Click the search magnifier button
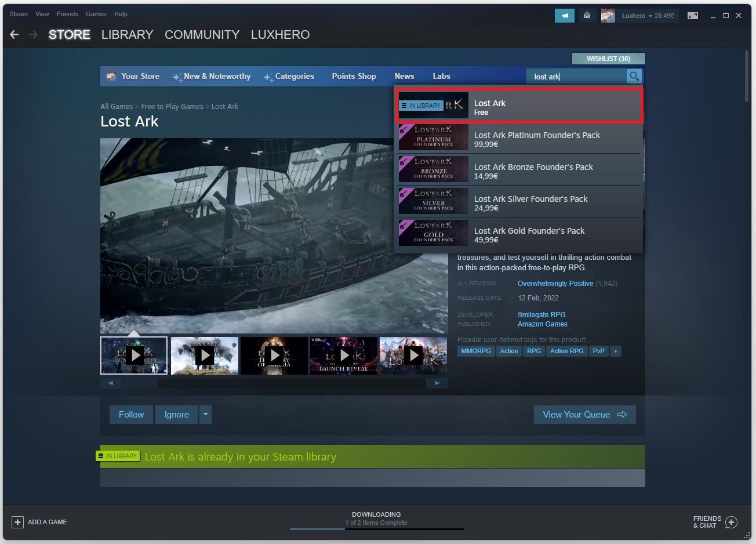The image size is (756, 544). click(634, 76)
